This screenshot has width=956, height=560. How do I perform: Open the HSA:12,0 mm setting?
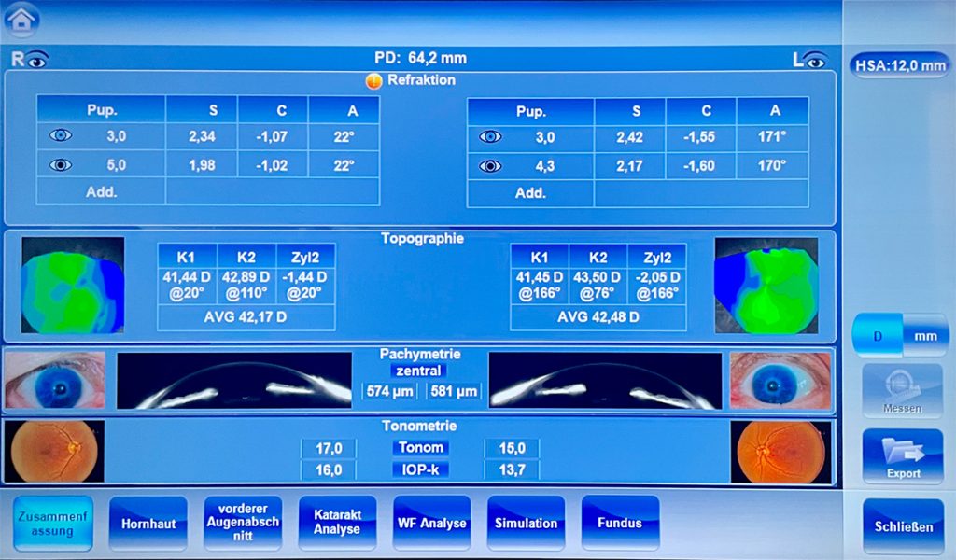899,64
